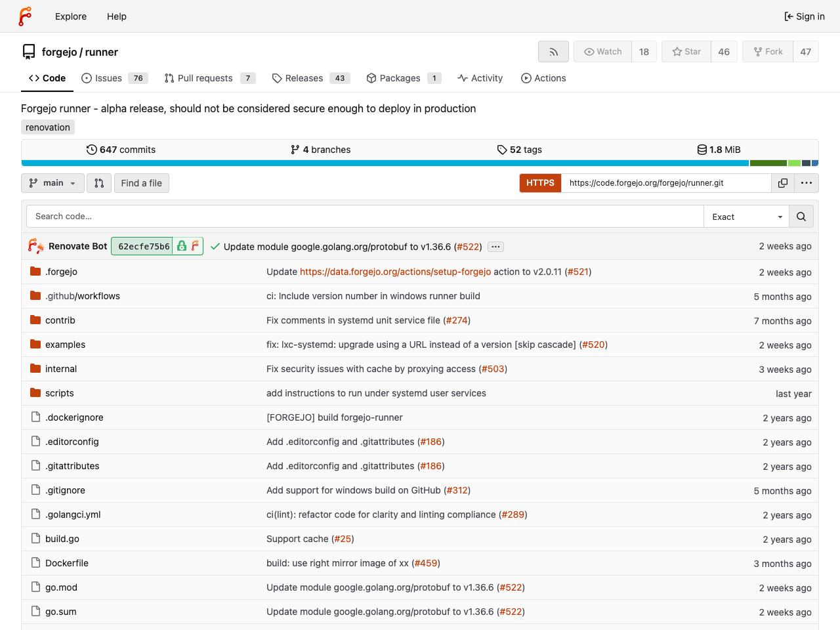Viewport: 840px width, 630px height.
Task: Click the commits history clock icon
Action: [x=92, y=150]
